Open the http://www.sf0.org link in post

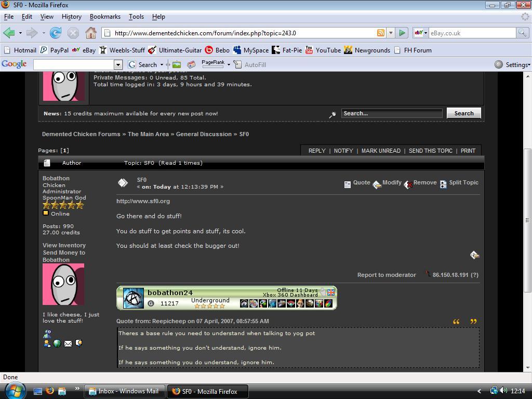143,201
